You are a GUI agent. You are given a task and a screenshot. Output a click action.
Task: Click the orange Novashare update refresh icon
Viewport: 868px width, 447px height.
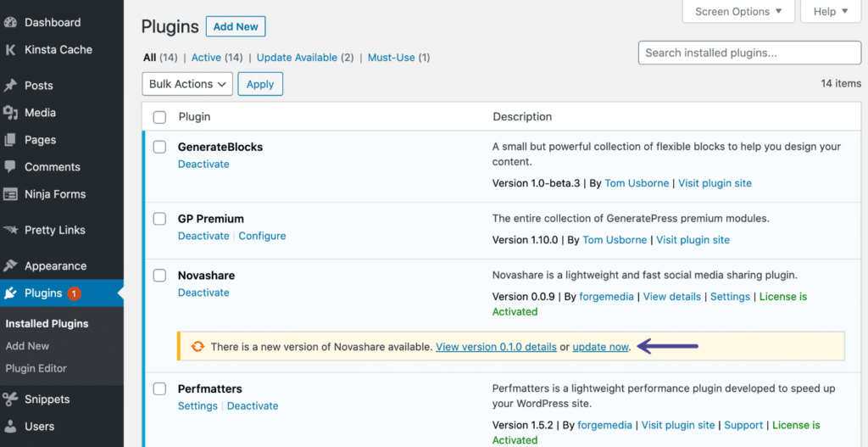[x=197, y=347]
